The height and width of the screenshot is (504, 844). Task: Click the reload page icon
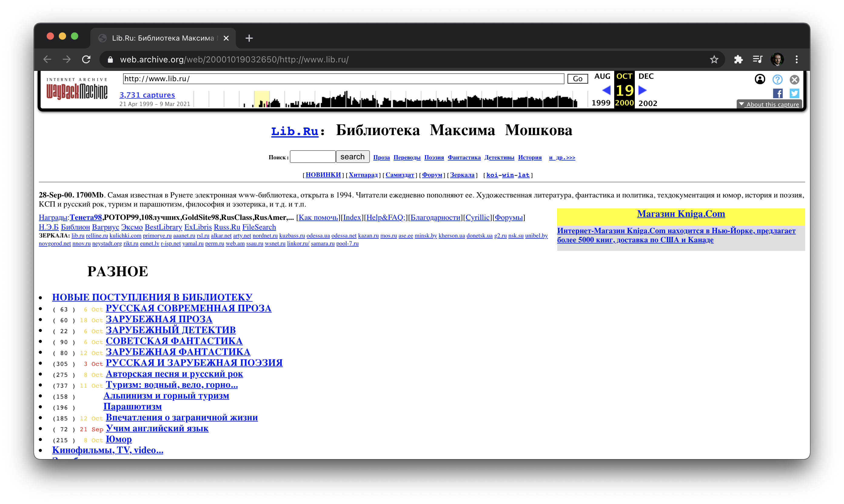point(86,59)
